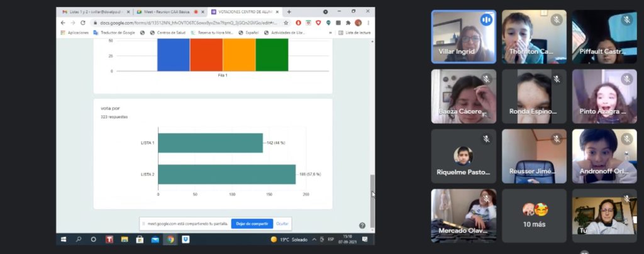
Task: Expand the bookmarks overflow chevron
Action: pos(330,32)
